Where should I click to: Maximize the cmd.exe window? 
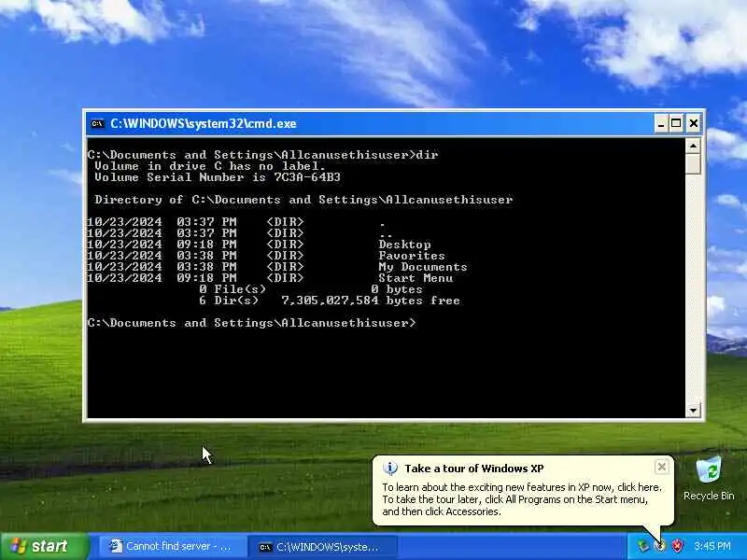(676, 124)
